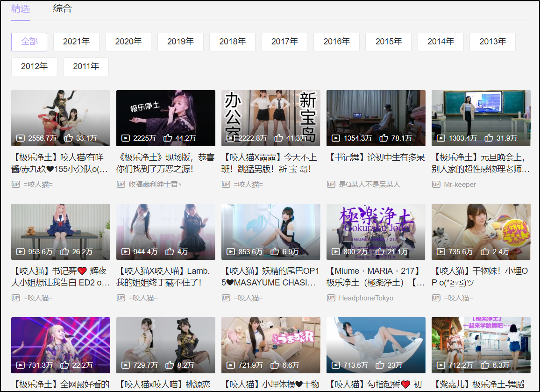Open the 極楽浄土 purple title thumbnail

pyautogui.click(x=376, y=231)
